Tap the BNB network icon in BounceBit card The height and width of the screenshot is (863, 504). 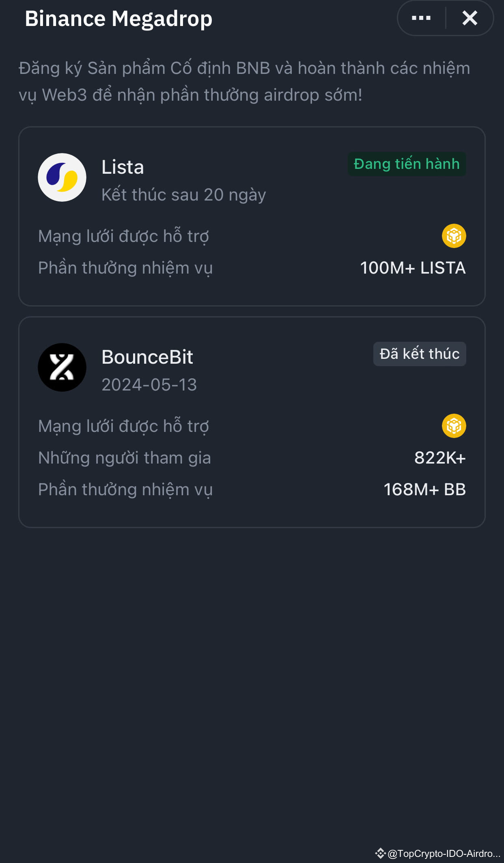coord(454,426)
